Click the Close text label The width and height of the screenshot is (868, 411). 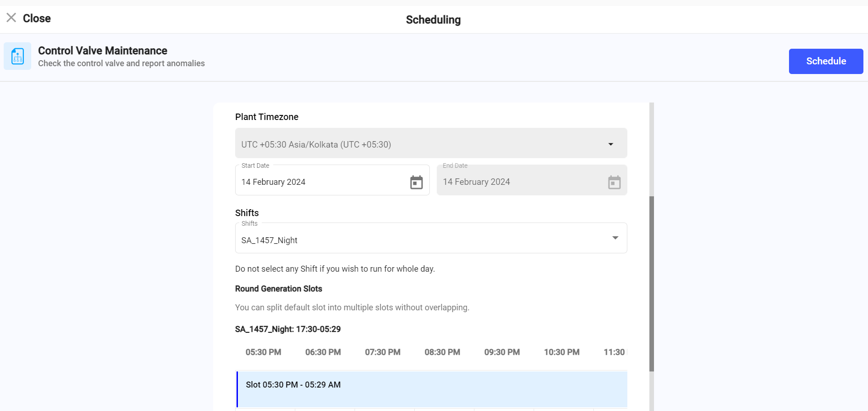(x=37, y=18)
